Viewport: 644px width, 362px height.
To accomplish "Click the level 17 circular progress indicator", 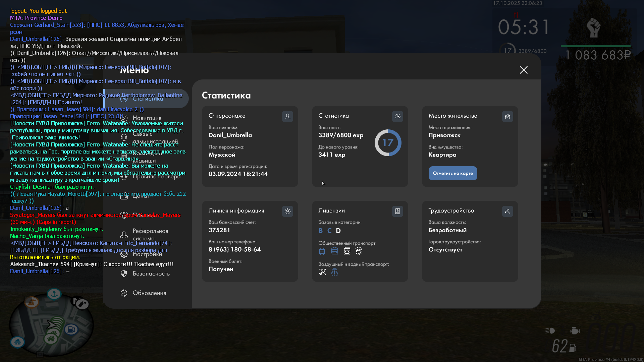I will pyautogui.click(x=388, y=143).
